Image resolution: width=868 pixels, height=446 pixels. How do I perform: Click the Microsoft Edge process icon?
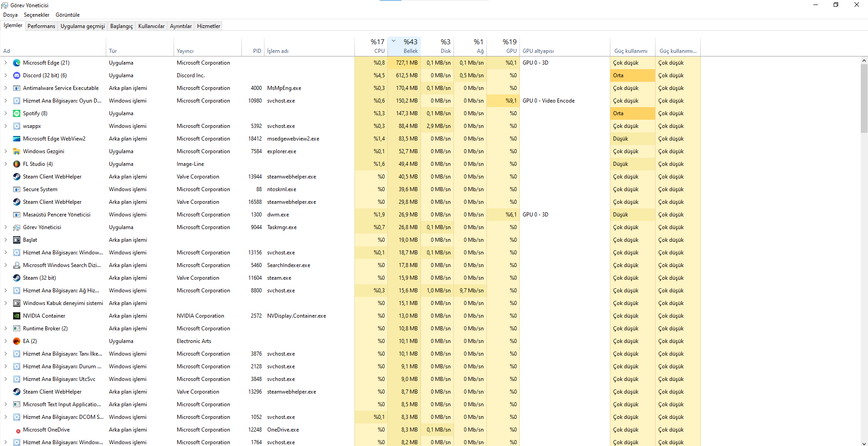[17, 63]
